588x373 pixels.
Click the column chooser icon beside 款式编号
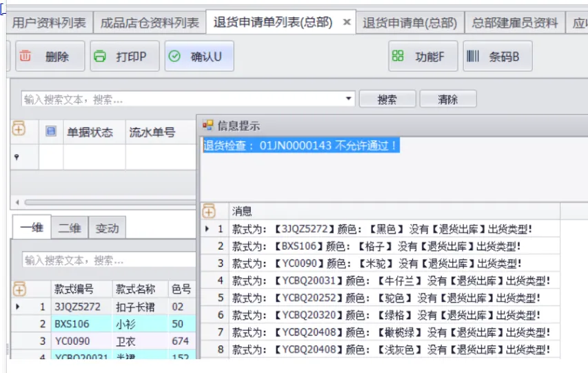[19, 289]
